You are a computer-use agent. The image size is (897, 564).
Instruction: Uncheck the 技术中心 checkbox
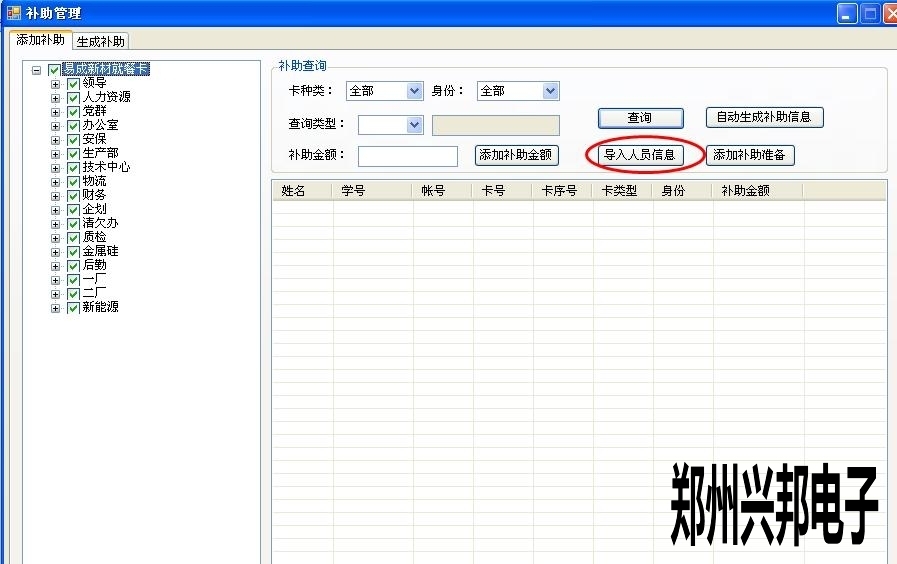73,168
